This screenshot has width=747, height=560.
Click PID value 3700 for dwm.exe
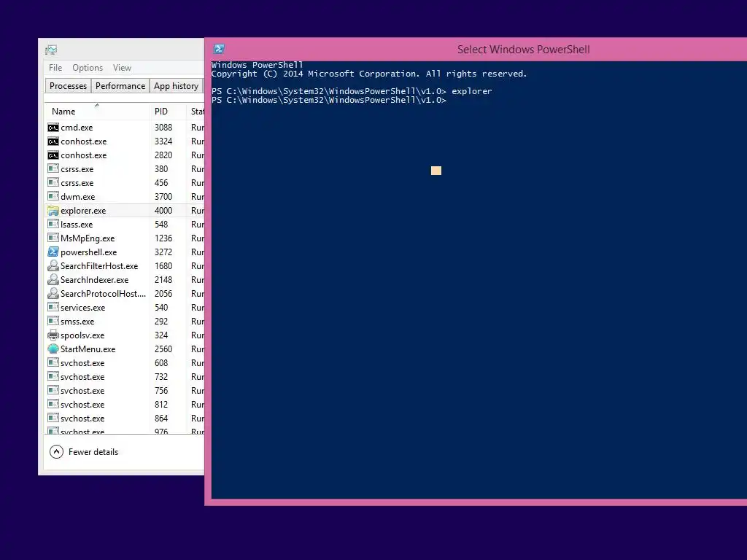(163, 197)
